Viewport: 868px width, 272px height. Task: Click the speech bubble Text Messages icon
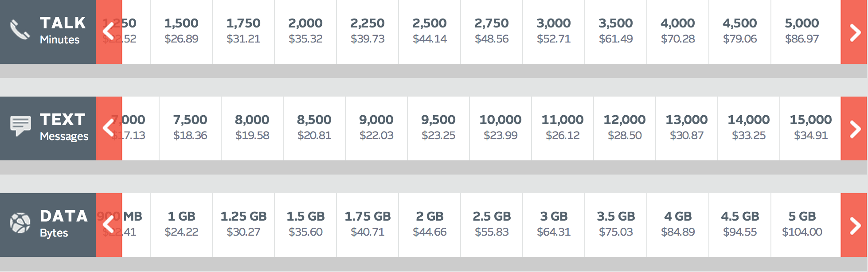(20, 126)
